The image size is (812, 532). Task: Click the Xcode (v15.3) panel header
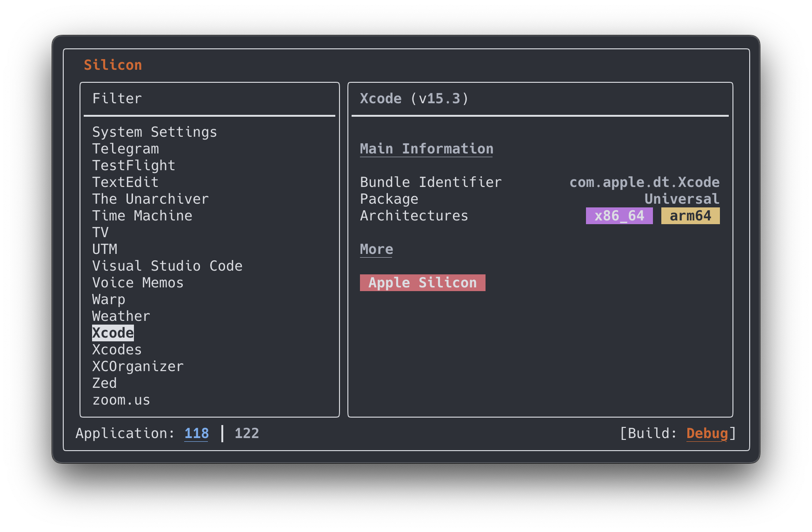coord(414,99)
